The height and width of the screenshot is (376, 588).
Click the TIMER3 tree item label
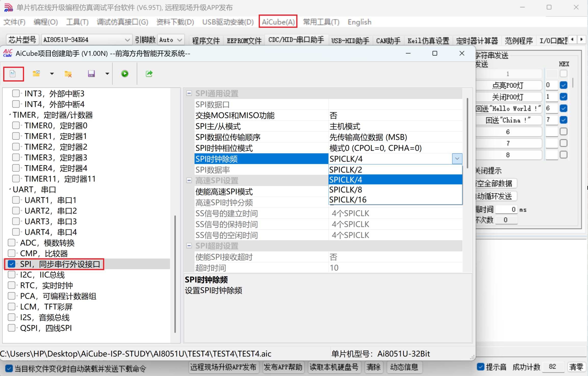(56, 158)
